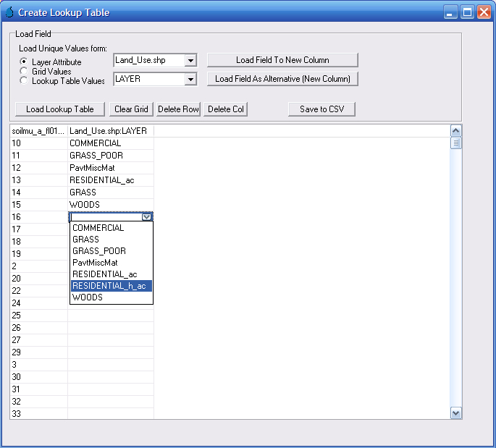Image resolution: width=496 pixels, height=448 pixels.
Task: Select WOODS from the dropdown list
Action: [87, 297]
